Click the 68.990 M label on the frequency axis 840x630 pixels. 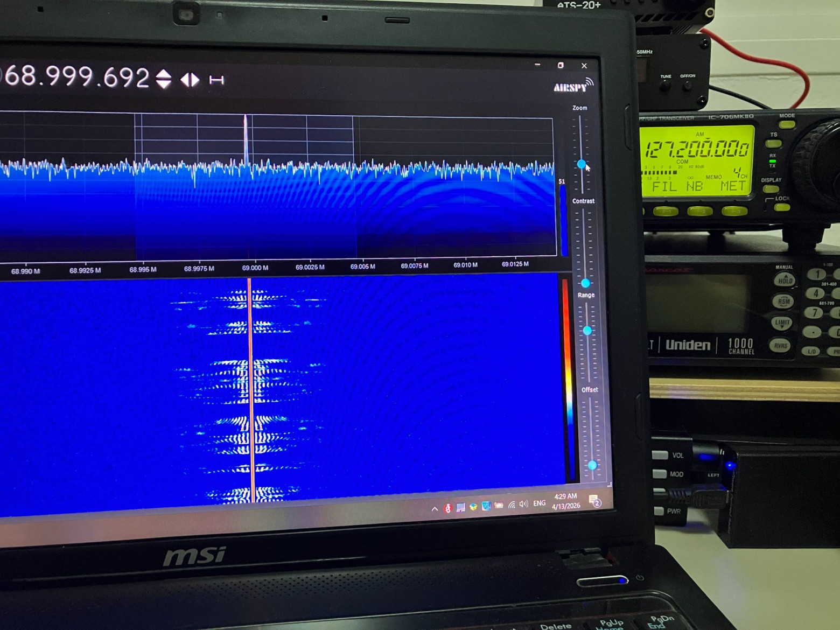25,271
